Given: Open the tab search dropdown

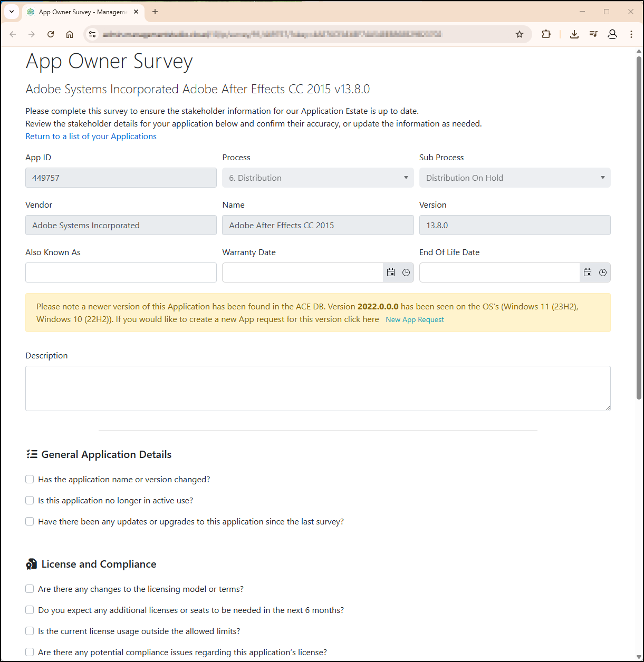Looking at the screenshot, I should tap(12, 12).
